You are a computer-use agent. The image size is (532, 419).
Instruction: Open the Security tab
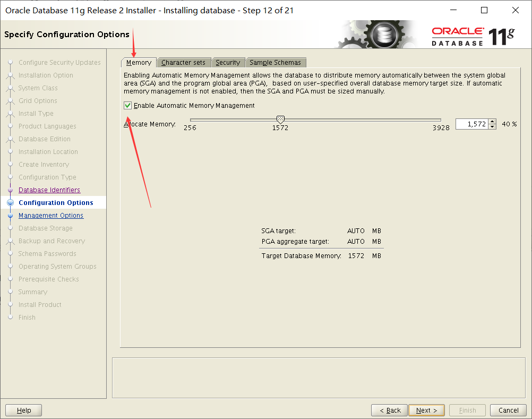tap(228, 63)
